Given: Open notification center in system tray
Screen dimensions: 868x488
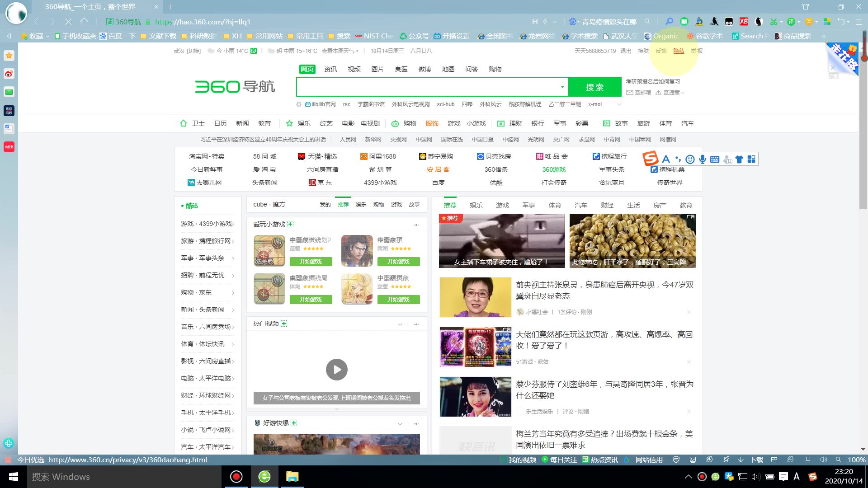Looking at the screenshot, I should (783, 477).
